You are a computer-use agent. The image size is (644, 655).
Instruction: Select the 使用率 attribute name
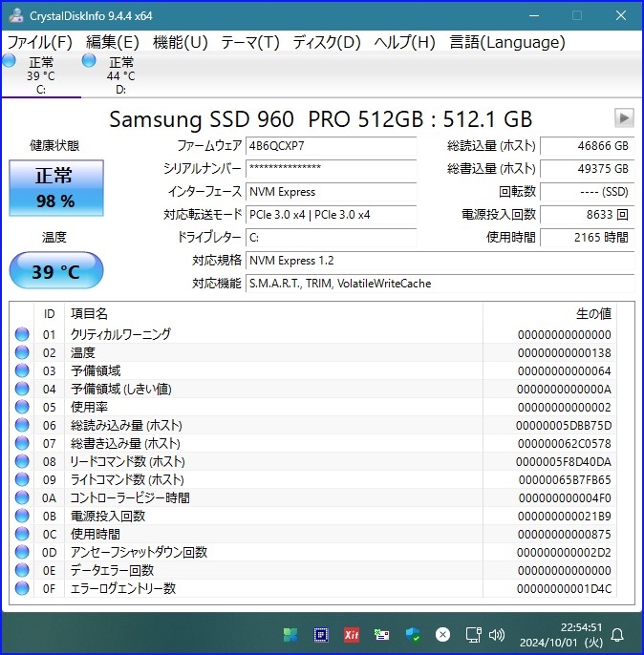pyautogui.click(x=89, y=407)
